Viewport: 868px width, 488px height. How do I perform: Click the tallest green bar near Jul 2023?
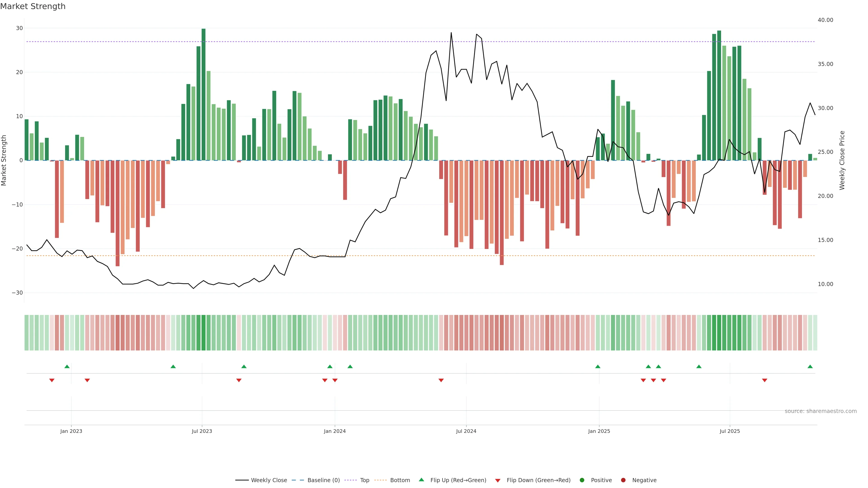203,94
